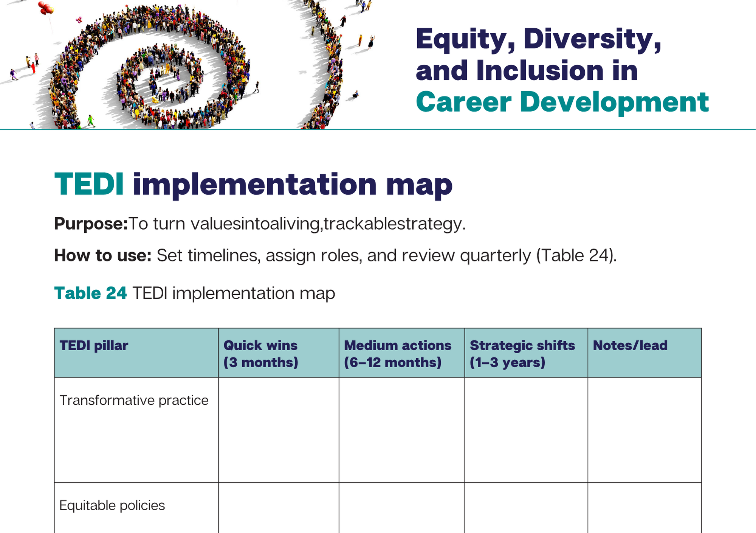
Task: Click the bold 'Purpose:' label
Action: click(x=91, y=224)
